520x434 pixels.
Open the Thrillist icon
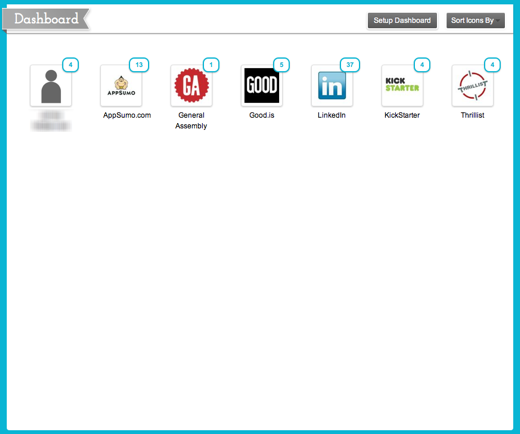coord(473,86)
